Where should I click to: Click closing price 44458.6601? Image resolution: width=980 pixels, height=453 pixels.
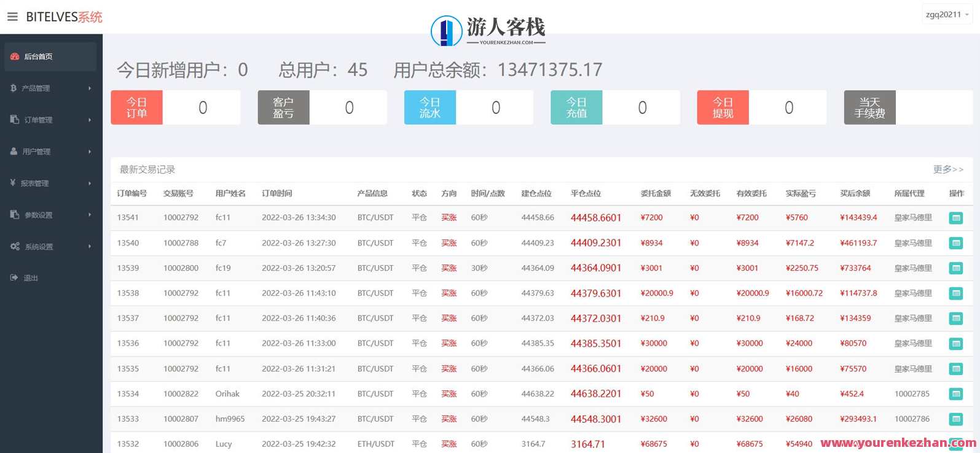tap(596, 218)
